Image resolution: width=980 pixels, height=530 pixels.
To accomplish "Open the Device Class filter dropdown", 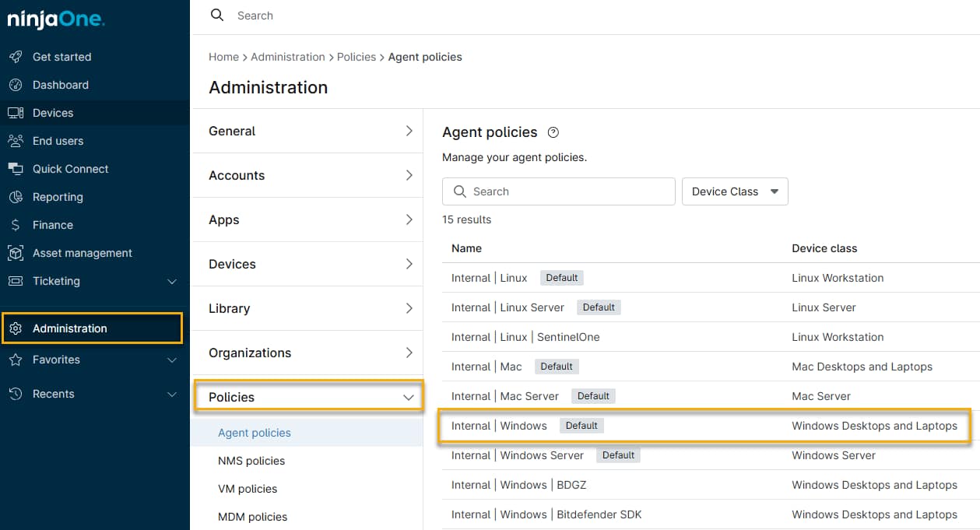I will 735,191.
